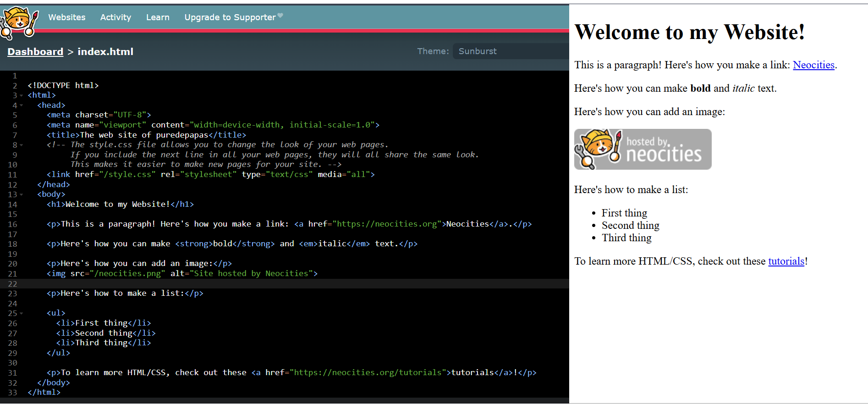Click line number 16 in the gutter
This screenshot has height=410, width=868.
tap(12, 224)
